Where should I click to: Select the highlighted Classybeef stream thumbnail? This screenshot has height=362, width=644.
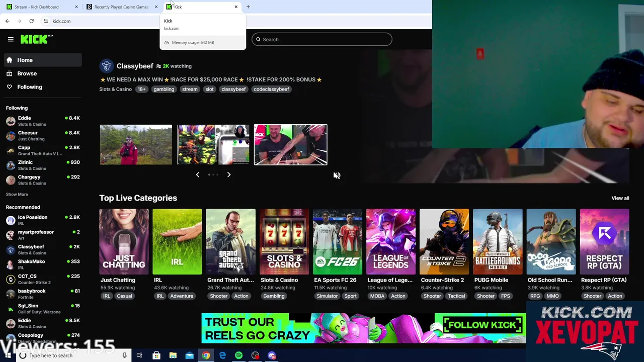(x=290, y=145)
